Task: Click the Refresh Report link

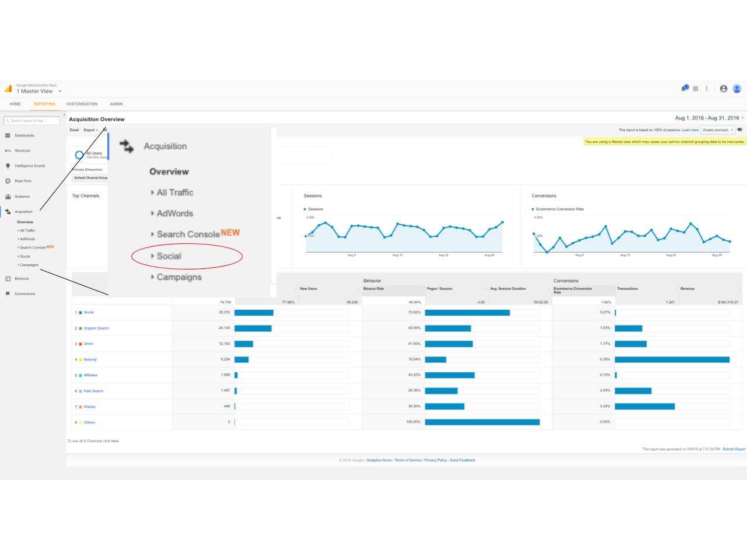Action: point(734,449)
